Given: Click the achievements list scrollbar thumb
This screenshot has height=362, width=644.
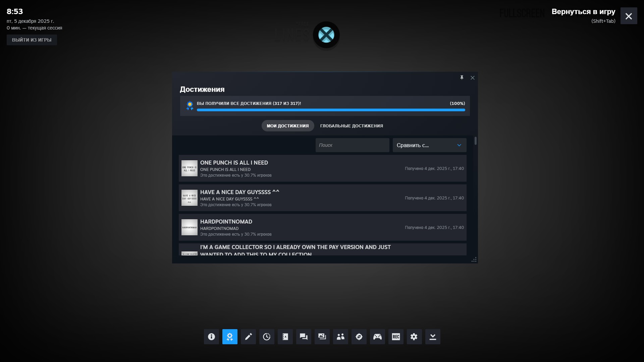Looking at the screenshot, I should (475, 141).
